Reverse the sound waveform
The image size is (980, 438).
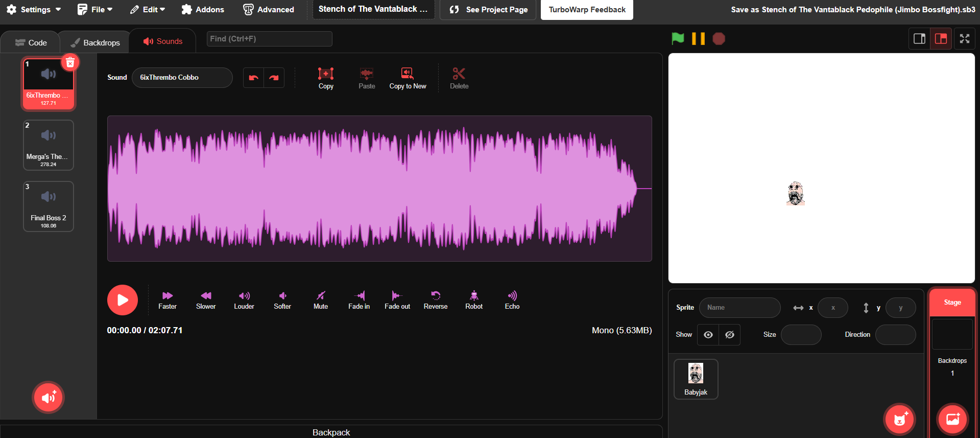[x=435, y=300]
